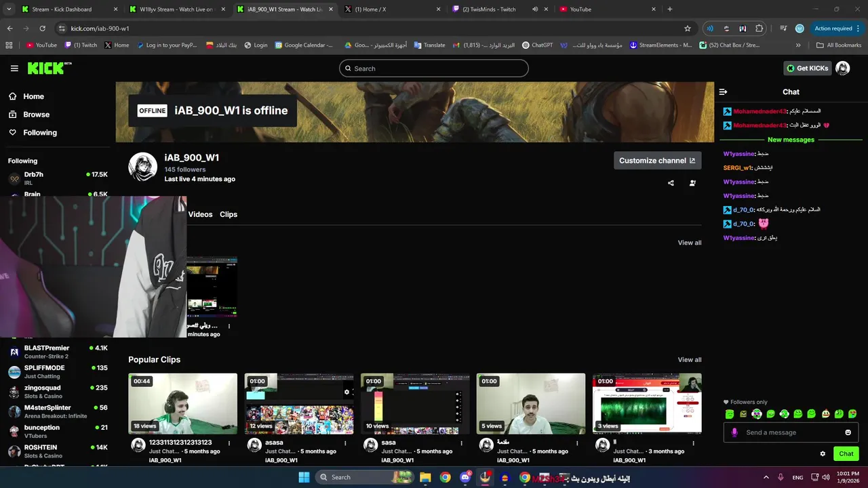Viewport: 868px width, 488px height.
Task: Click the purple microphone icon in chat
Action: point(734,432)
